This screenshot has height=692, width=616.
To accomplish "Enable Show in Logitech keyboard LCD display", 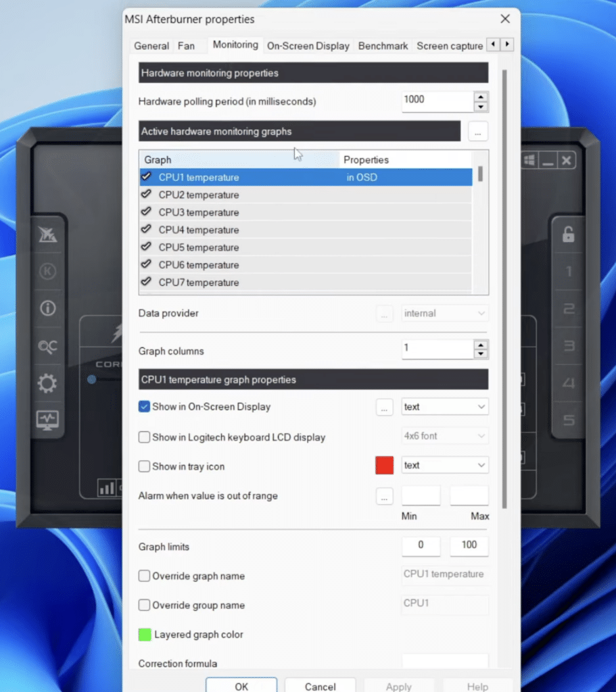I will (144, 437).
